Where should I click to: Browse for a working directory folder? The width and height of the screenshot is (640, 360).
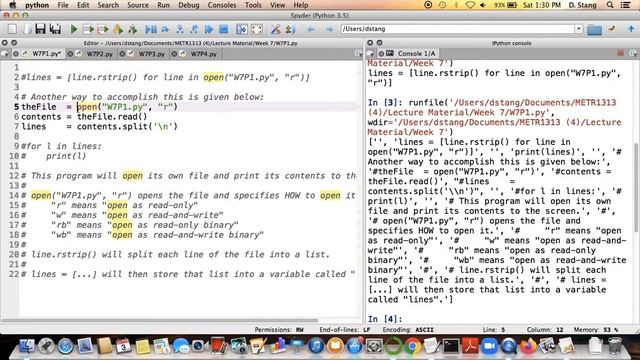click(x=594, y=29)
